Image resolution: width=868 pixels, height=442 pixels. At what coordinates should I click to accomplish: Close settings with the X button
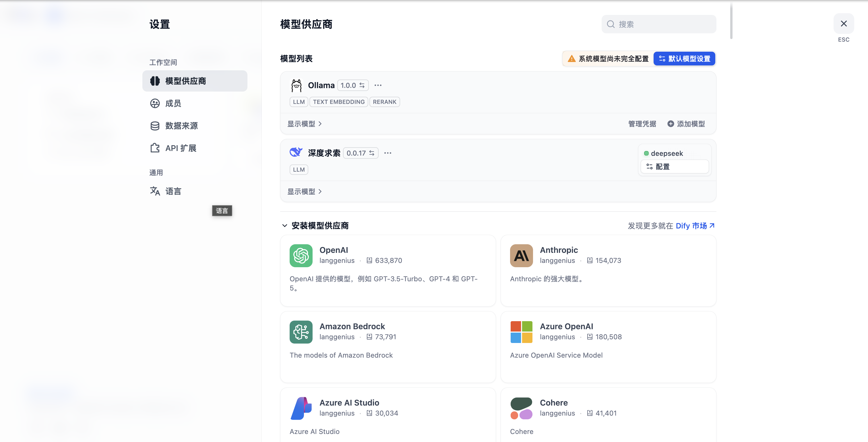tap(844, 24)
